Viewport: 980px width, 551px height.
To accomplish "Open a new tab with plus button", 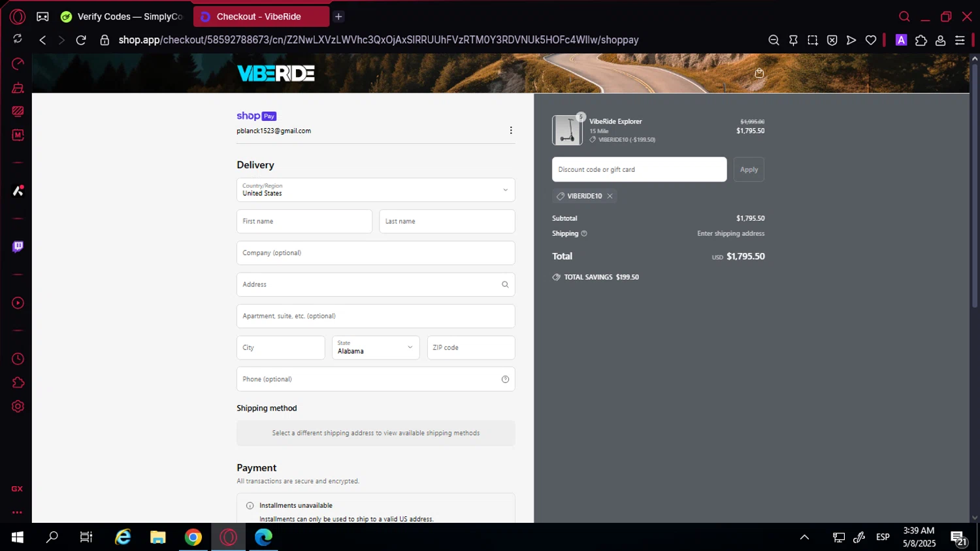I will 338,17.
